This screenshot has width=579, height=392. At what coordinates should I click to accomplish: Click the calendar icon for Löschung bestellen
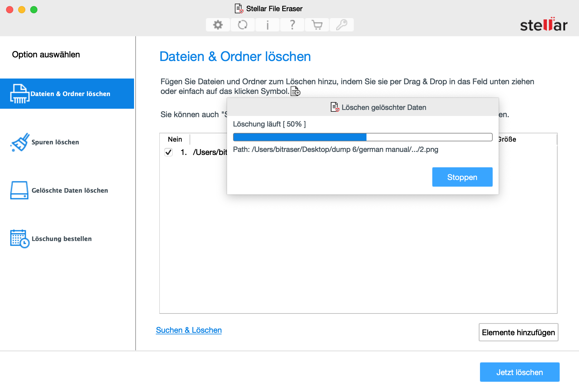[20, 239]
